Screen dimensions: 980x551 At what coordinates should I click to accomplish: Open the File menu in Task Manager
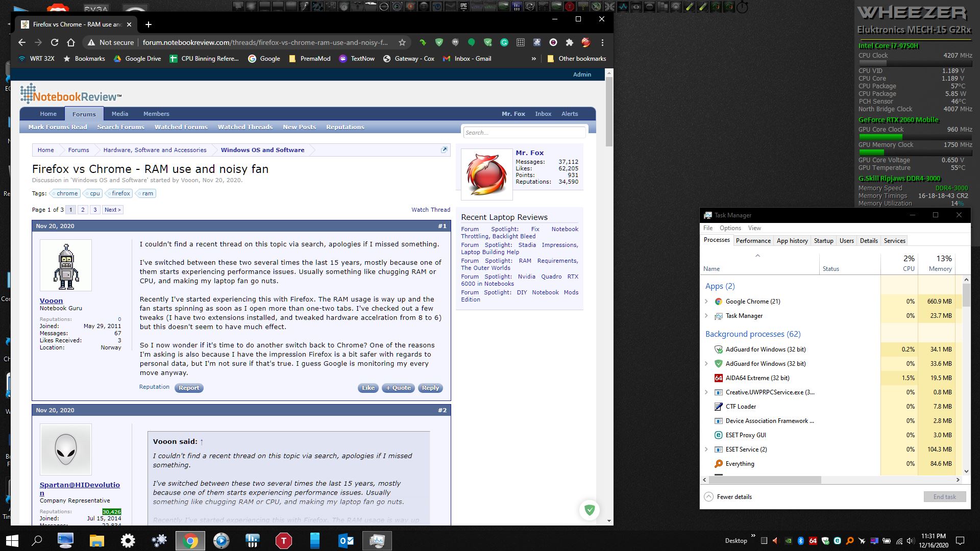708,228
